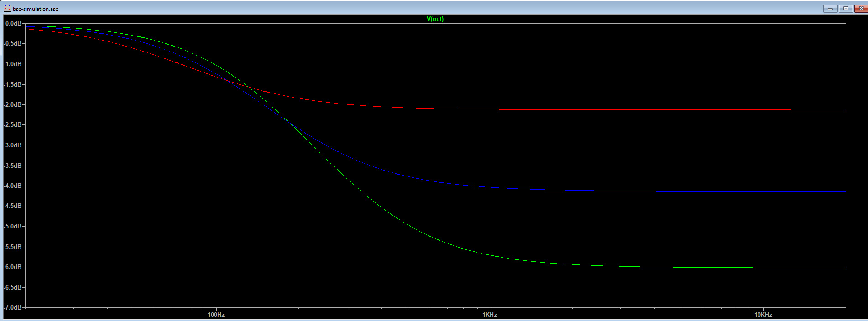
Task: Click the -3.0dB vertical axis label
Action: point(13,145)
